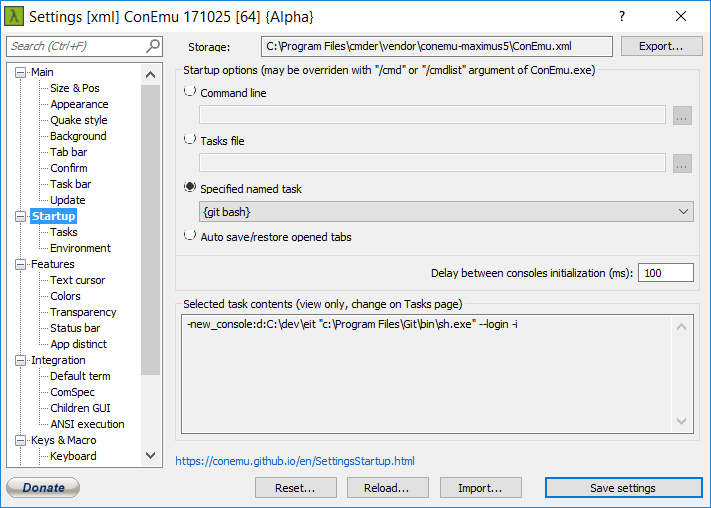The height and width of the screenshot is (508, 711).
Task: Click the Import... button
Action: coord(481,488)
